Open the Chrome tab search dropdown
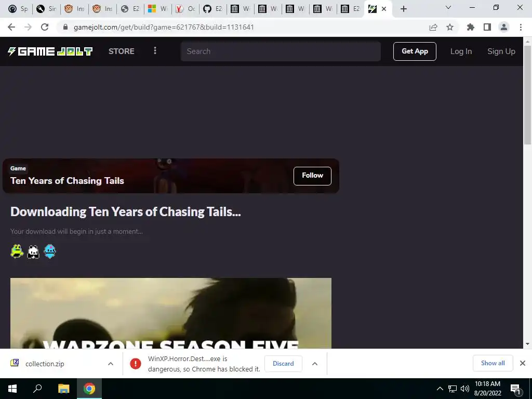The width and height of the screenshot is (532, 399). [x=448, y=7]
